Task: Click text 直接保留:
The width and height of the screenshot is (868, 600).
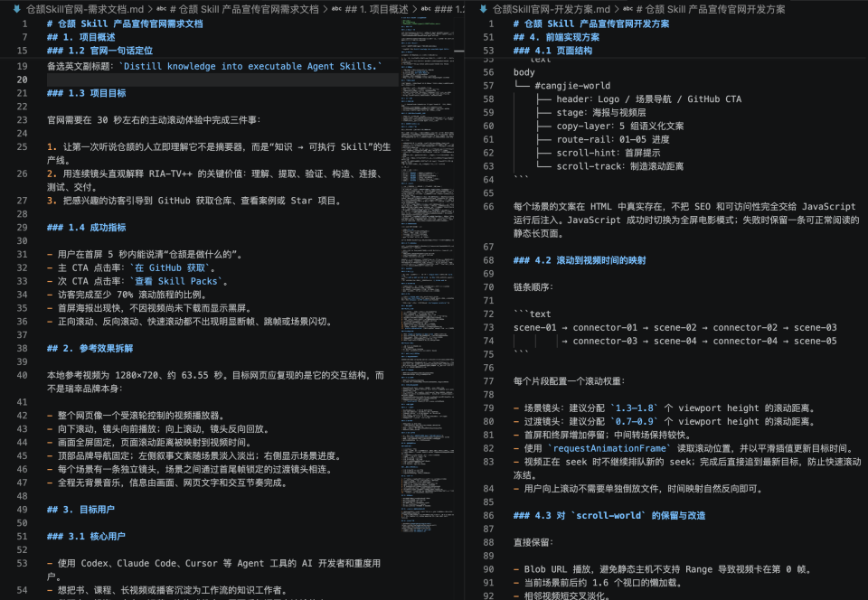Action: (x=533, y=542)
